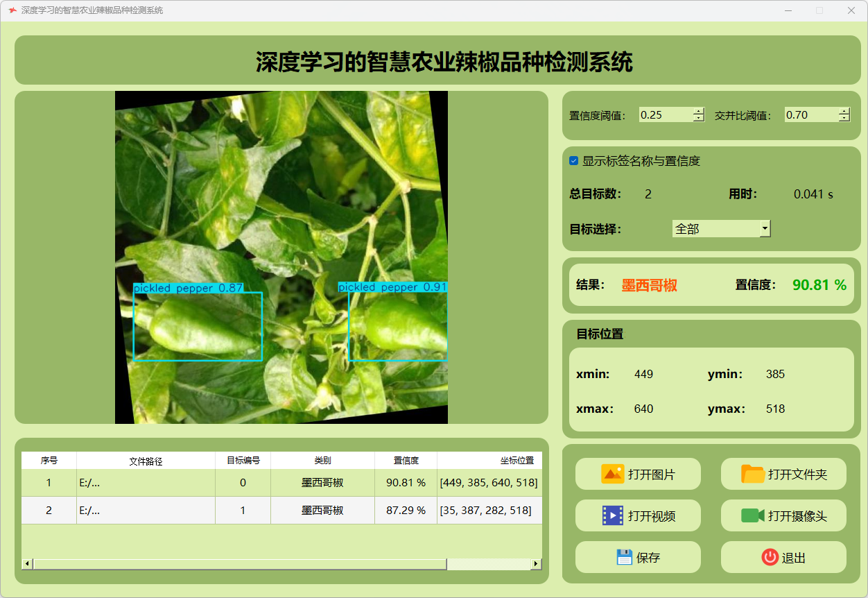The width and height of the screenshot is (868, 598).
Task: Click the picture icon on Open Image button
Action: point(612,474)
